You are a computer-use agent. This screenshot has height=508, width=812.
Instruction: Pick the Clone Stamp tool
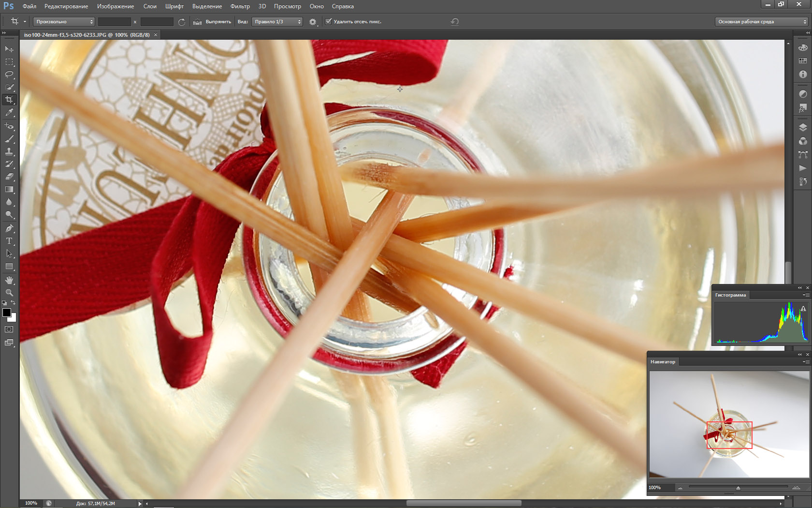[x=9, y=151]
